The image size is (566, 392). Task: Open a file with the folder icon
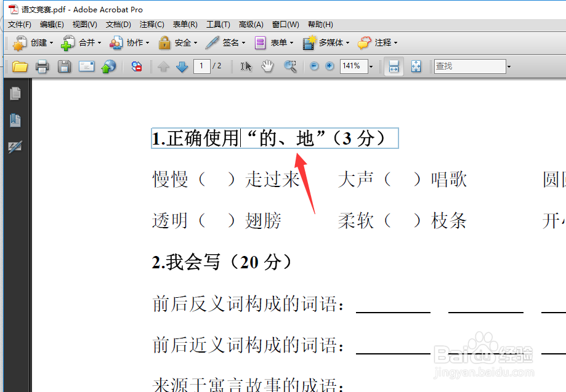coord(19,65)
